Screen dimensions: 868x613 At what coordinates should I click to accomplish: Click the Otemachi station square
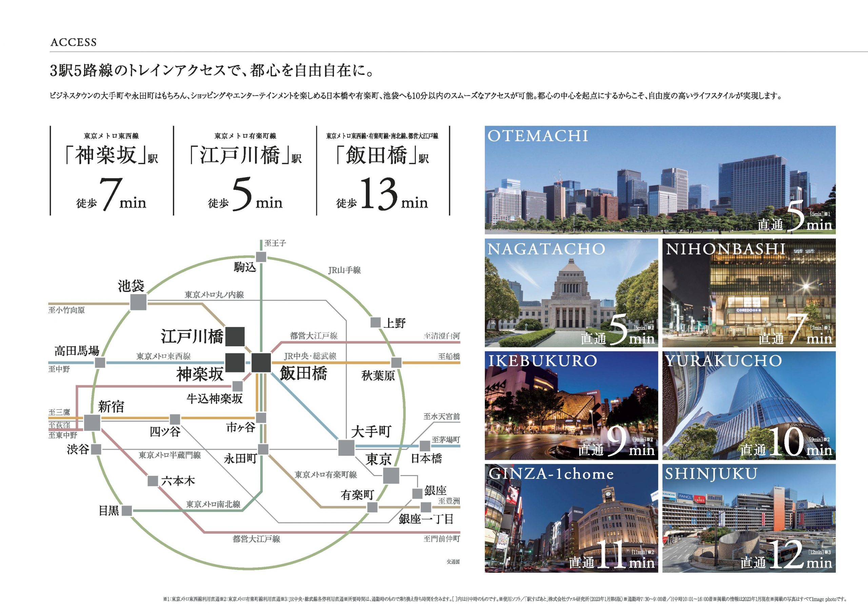pyautogui.click(x=346, y=448)
